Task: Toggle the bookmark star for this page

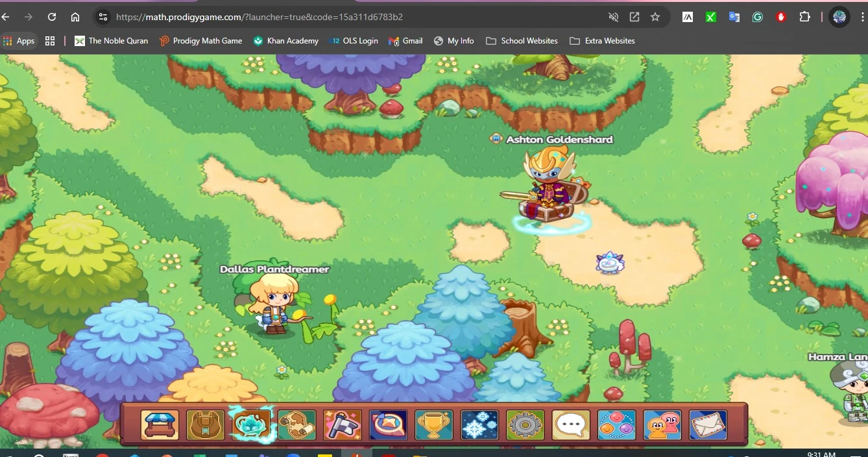Action: tap(655, 17)
